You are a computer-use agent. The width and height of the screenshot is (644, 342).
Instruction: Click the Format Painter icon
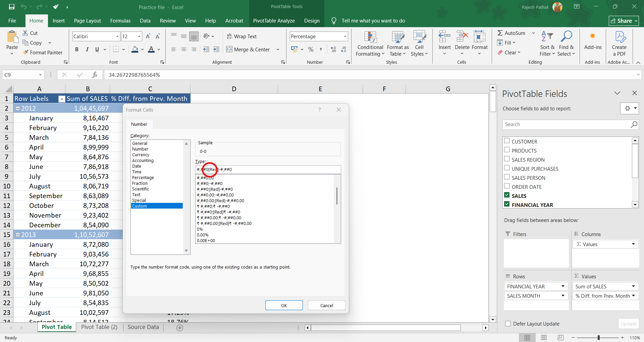point(25,52)
